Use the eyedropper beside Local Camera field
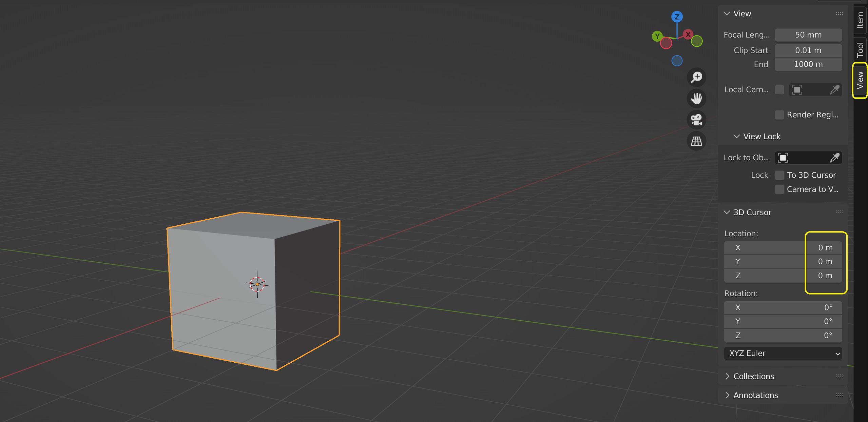The width and height of the screenshot is (868, 422). click(x=834, y=89)
